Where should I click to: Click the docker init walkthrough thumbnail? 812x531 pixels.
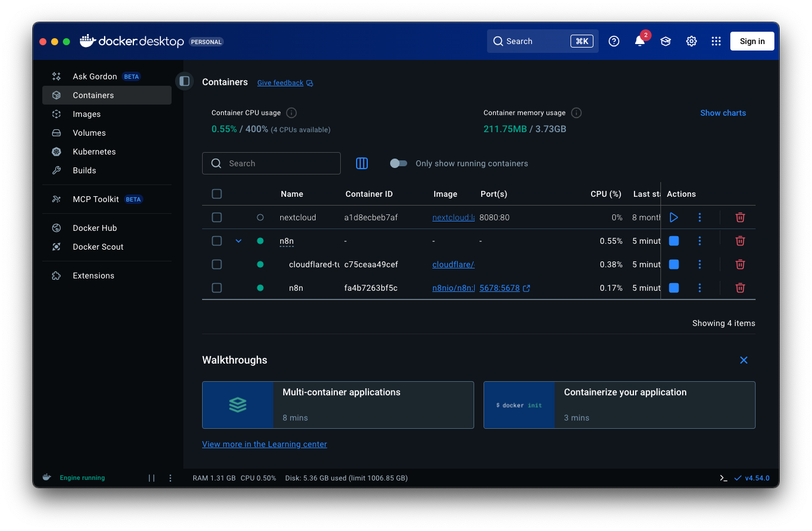[519, 405]
